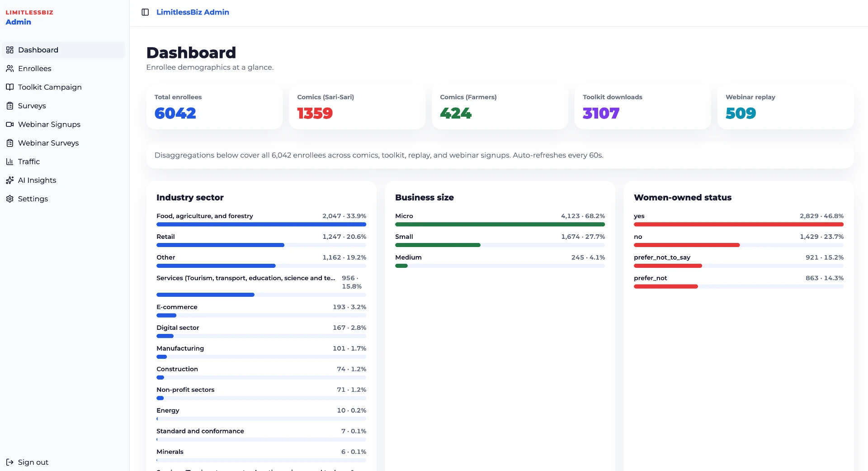Click the Total enrollees 6042 card

tap(214, 107)
